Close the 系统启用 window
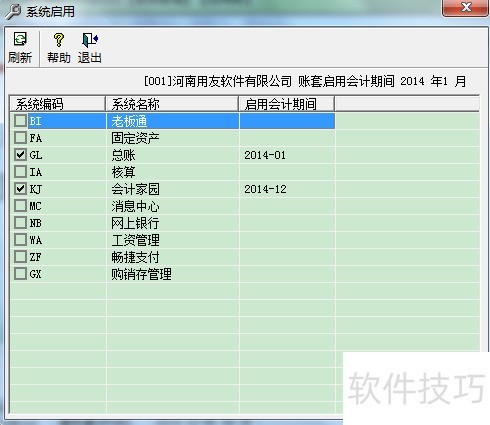Screen dimensions: 490x425 click(465, 8)
